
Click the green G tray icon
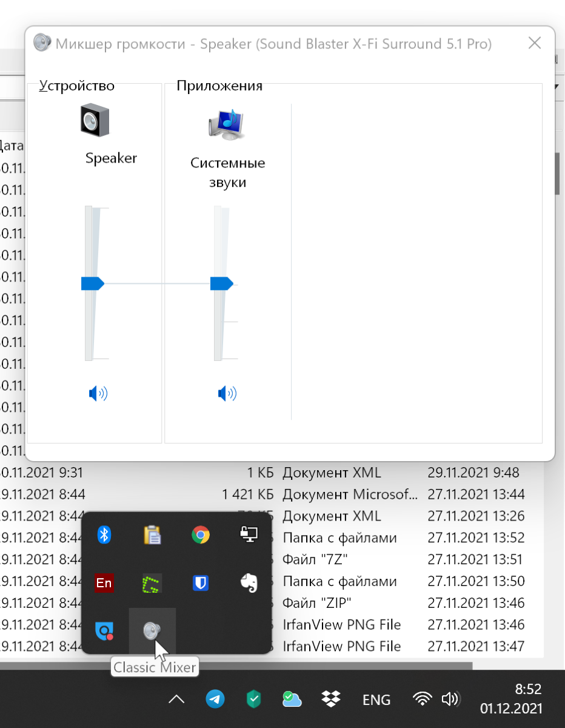point(152,583)
